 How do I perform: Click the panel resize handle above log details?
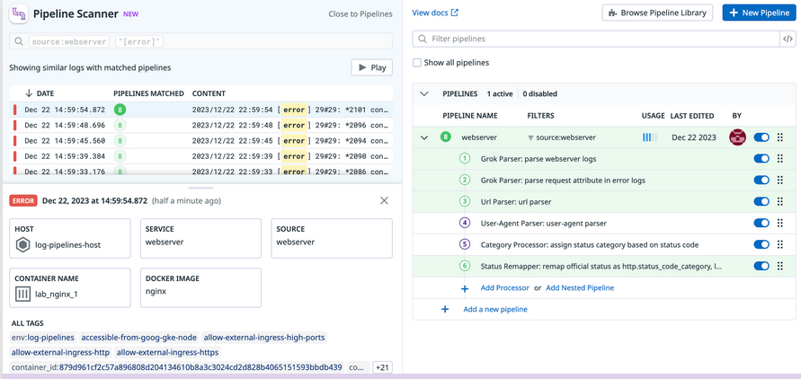coord(201,188)
